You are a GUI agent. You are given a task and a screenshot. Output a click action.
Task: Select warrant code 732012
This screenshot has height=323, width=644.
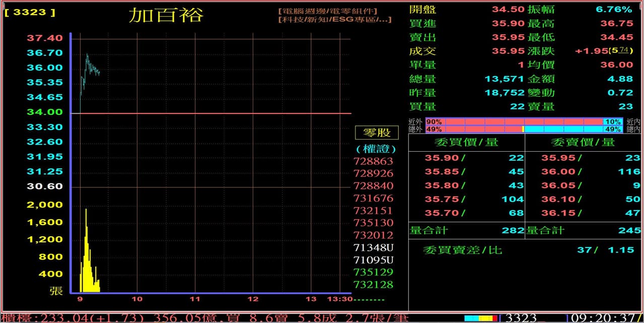pos(373,235)
